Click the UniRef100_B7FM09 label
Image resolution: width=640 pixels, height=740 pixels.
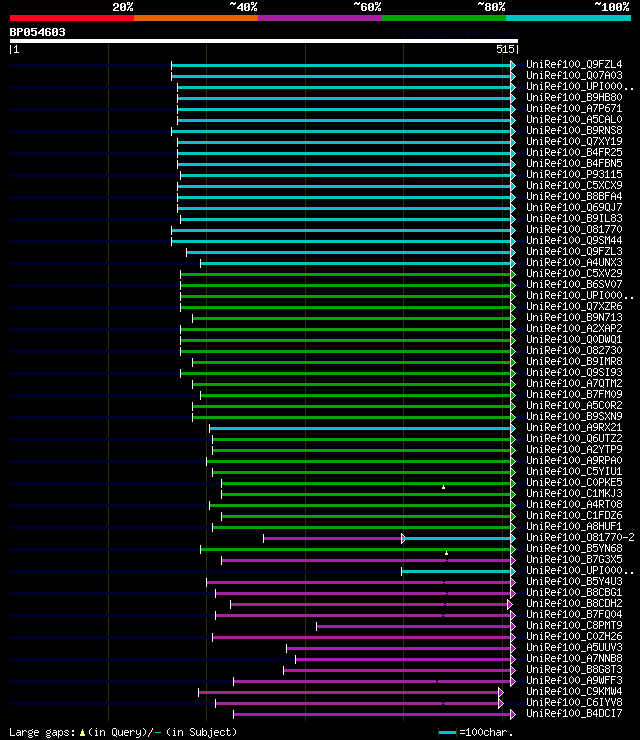(x=574, y=395)
